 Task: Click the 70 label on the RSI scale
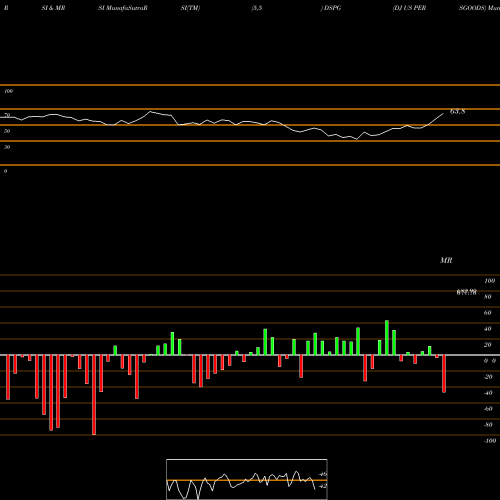click(x=7, y=115)
